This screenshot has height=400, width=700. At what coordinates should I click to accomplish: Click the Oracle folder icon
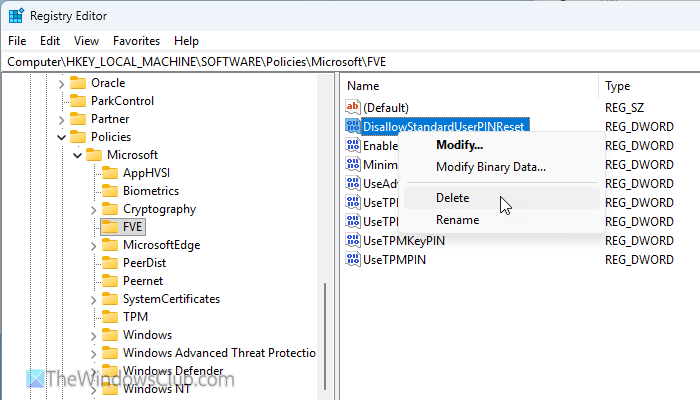coord(78,83)
